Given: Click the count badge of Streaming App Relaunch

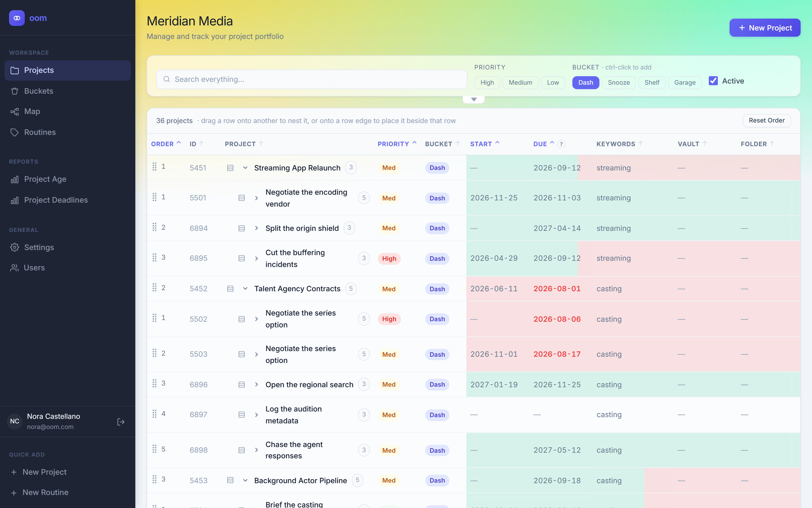Looking at the screenshot, I should pyautogui.click(x=351, y=167).
